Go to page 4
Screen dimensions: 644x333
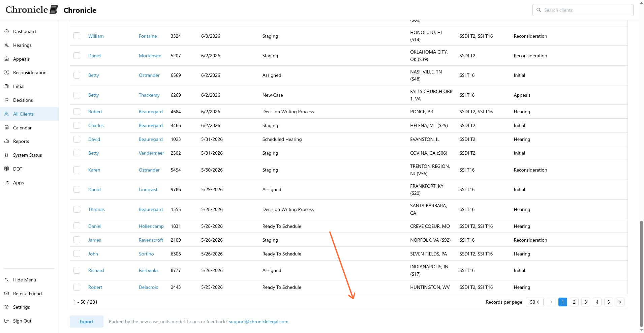click(597, 302)
